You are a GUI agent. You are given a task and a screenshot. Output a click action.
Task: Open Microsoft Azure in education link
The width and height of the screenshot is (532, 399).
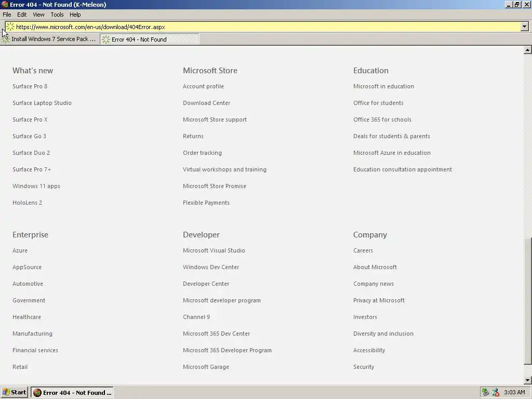(392, 153)
